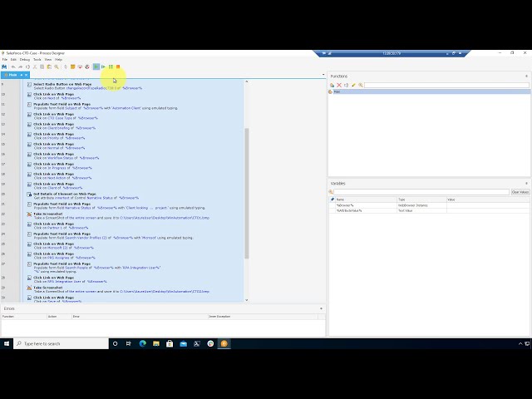Click the Undo arrow in the toolbar
Viewport: 532px width, 399px height.
pyautogui.click(x=13, y=66)
